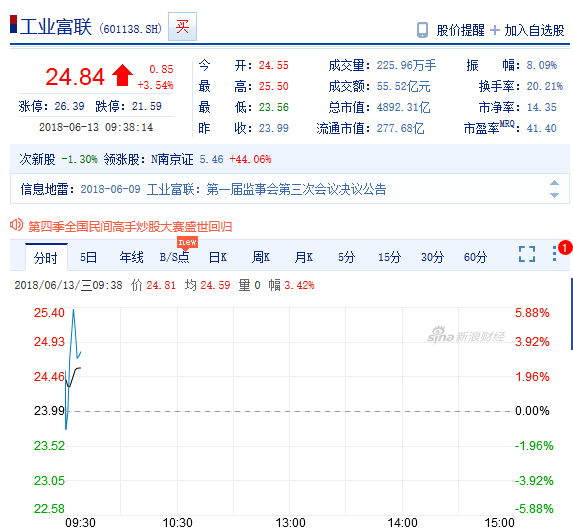Click the 成交量 value 225.96万手
Screen dimensions: 573x528
pos(406,65)
